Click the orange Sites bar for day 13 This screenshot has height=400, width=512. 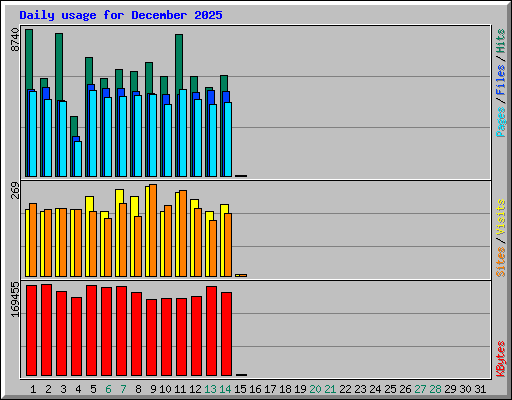[213, 248]
